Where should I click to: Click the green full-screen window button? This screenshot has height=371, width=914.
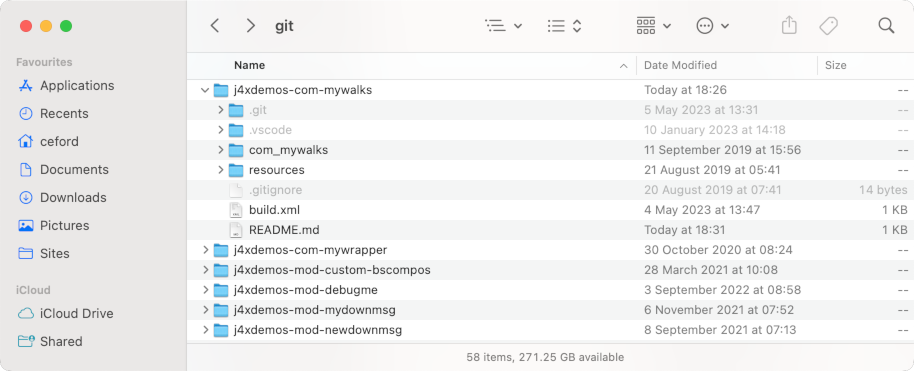coord(66,26)
